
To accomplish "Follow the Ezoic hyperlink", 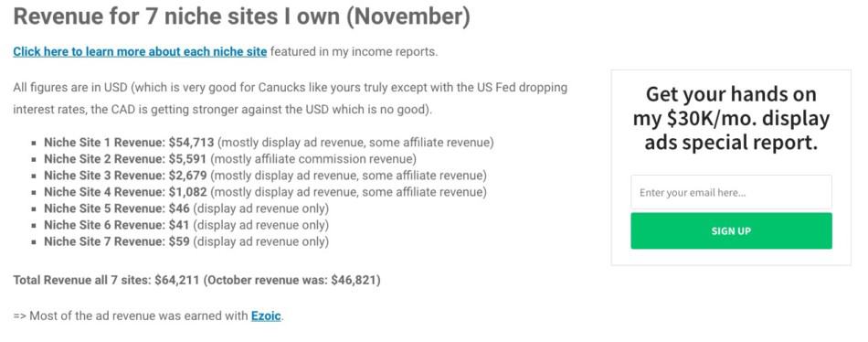I will click(266, 316).
